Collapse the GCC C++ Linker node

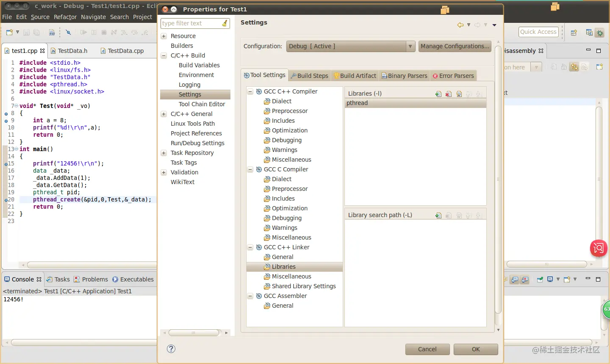click(250, 248)
